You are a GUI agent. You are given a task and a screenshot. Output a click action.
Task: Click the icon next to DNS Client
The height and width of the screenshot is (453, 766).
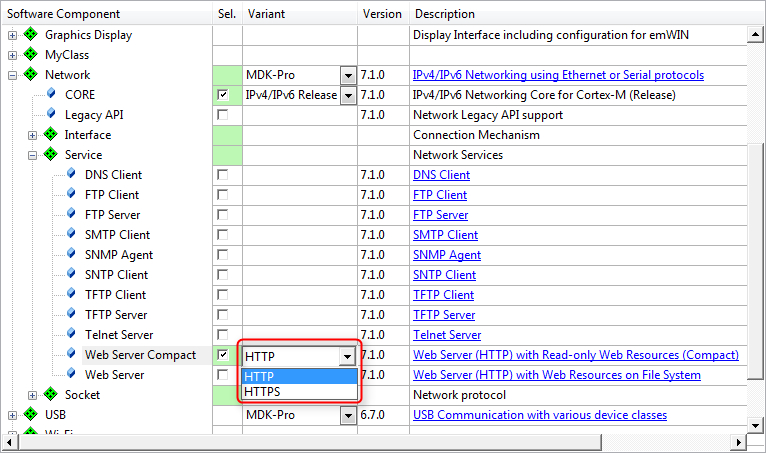point(72,175)
